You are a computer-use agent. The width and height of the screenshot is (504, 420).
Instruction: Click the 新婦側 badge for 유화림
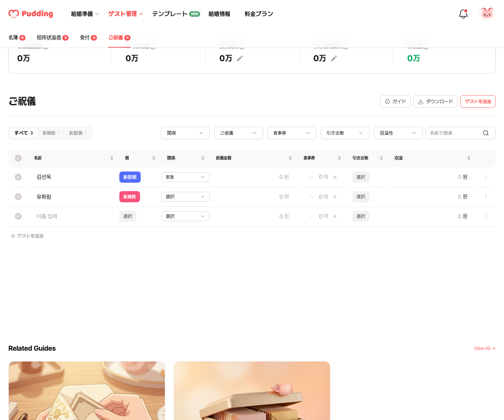coord(129,197)
